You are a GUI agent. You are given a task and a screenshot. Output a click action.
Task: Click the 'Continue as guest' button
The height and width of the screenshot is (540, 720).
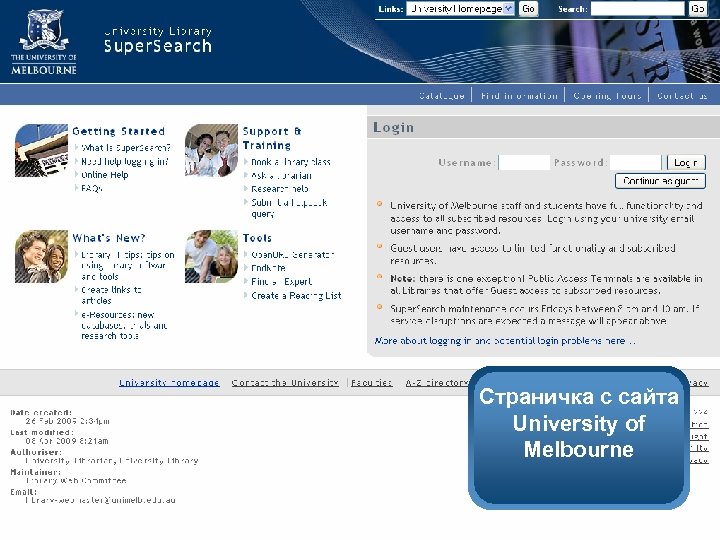[x=660, y=181]
